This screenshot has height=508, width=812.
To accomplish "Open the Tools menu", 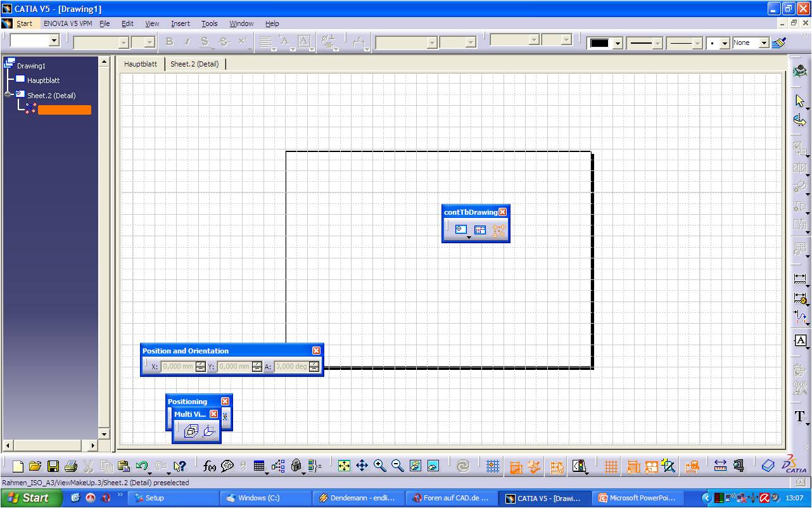I will [x=210, y=23].
